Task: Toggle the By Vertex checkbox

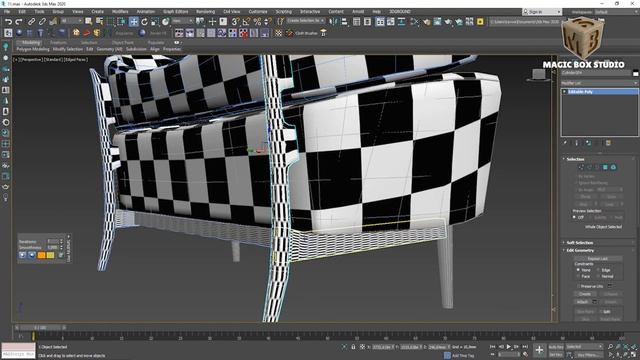Action: [x=576, y=176]
